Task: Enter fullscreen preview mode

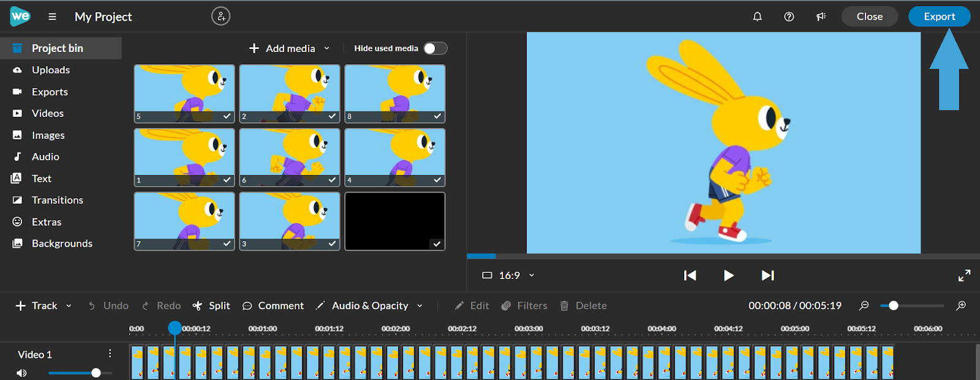Action: pos(964,276)
